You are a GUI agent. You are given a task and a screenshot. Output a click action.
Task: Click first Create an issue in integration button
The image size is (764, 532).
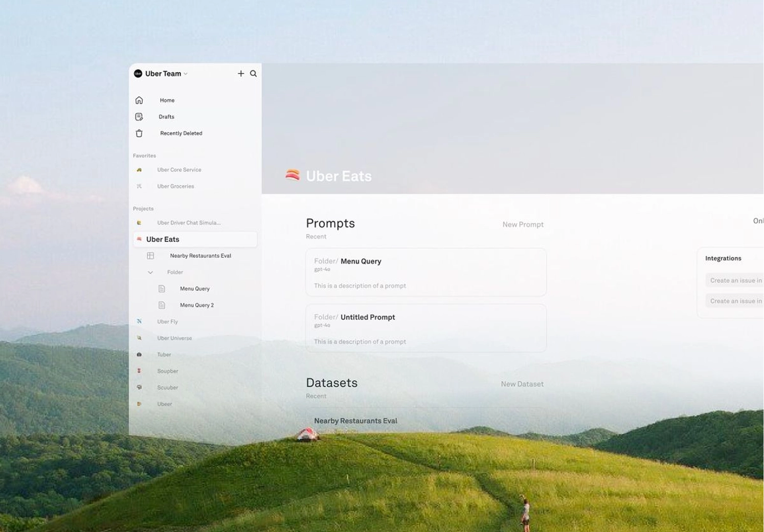[735, 280]
